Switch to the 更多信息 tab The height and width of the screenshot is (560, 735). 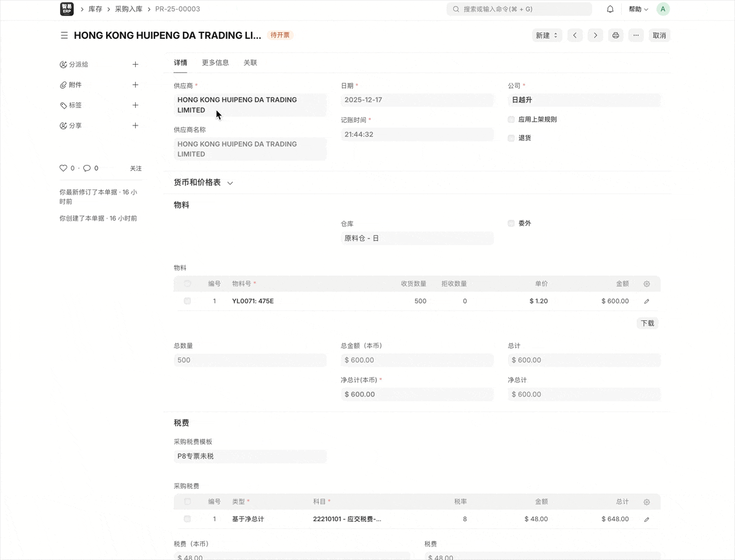215,63
